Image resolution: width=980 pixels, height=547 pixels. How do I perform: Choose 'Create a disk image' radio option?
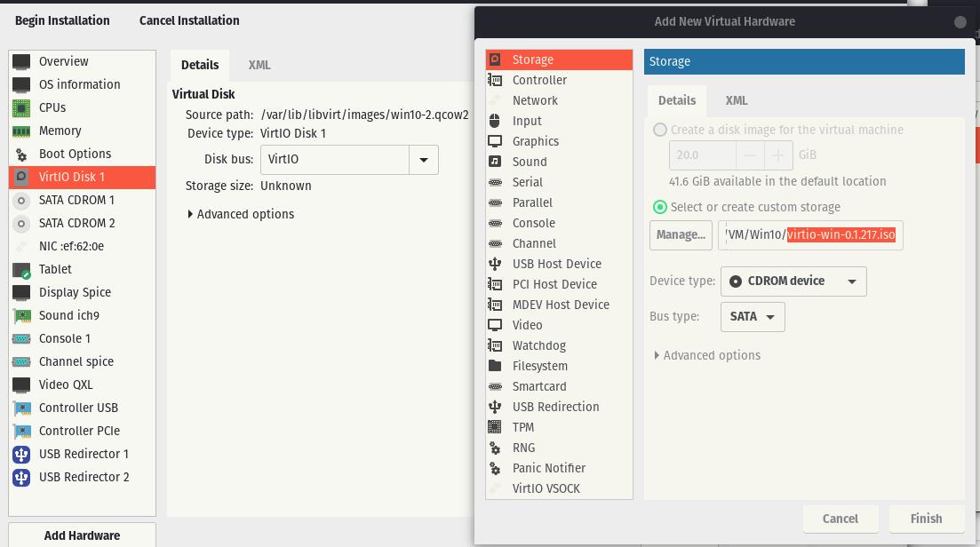pyautogui.click(x=660, y=130)
